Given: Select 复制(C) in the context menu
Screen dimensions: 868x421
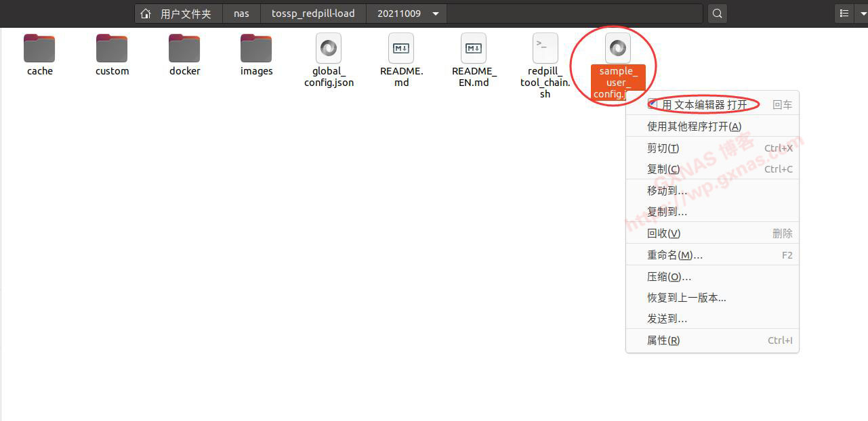Looking at the screenshot, I should [x=663, y=169].
